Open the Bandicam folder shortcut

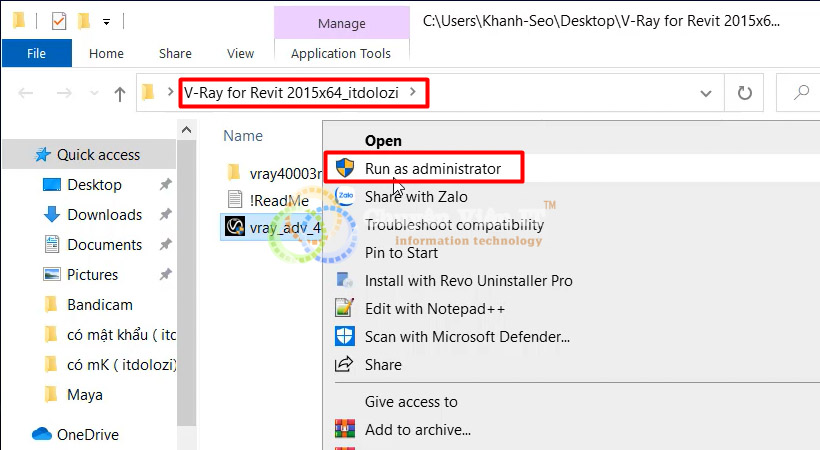99,305
